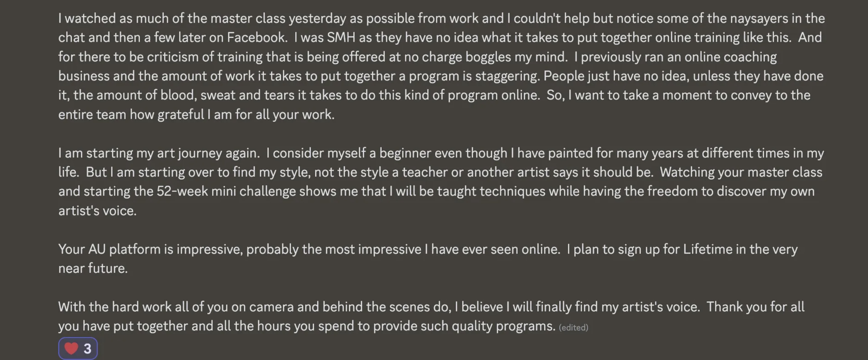
Task: Click the line starting "entire team how grateful"
Action: tap(196, 115)
